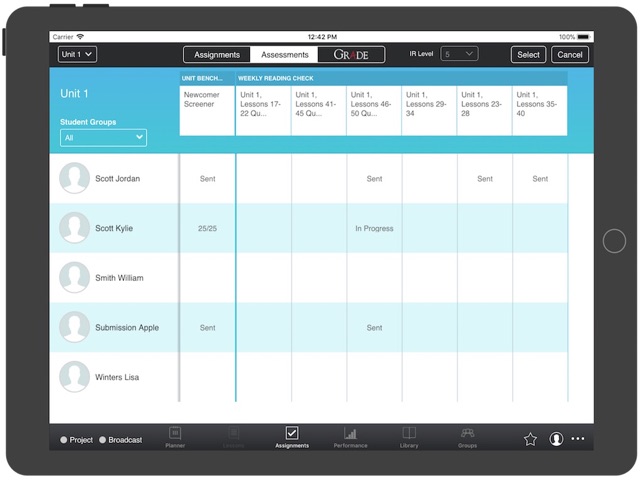Toggle the Broadcast radio button
Image resolution: width=643 pixels, height=482 pixels.
pyautogui.click(x=103, y=440)
